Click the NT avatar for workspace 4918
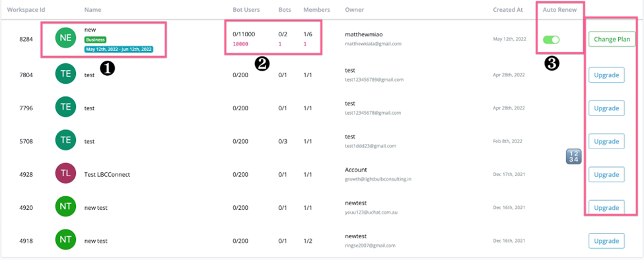The width and height of the screenshot is (644, 260). tap(65, 240)
